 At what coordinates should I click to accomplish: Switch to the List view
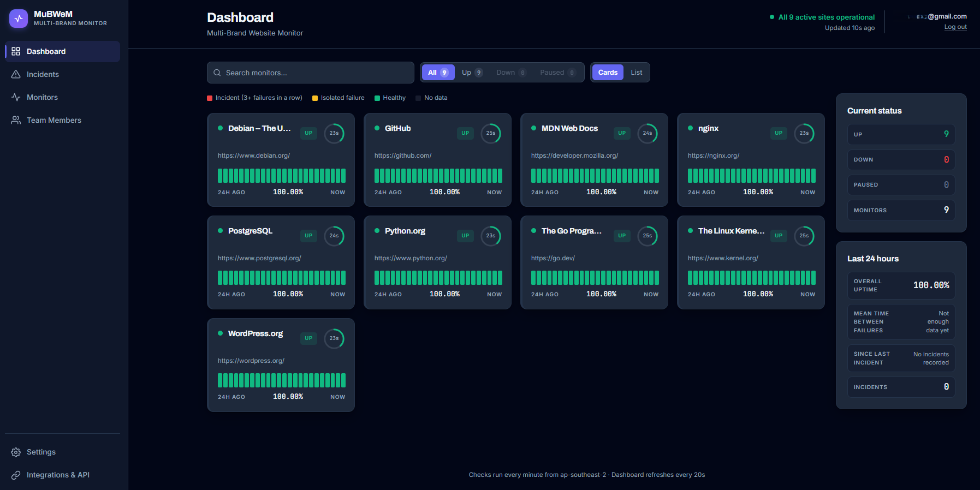(x=637, y=73)
